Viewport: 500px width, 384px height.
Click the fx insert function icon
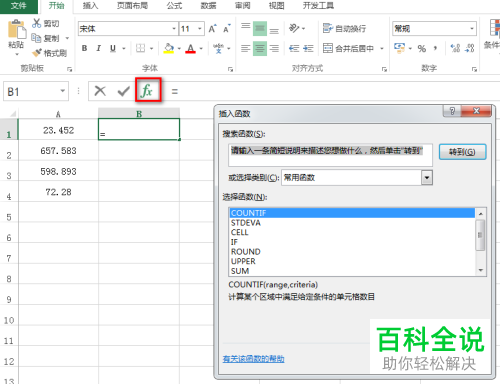coord(148,90)
